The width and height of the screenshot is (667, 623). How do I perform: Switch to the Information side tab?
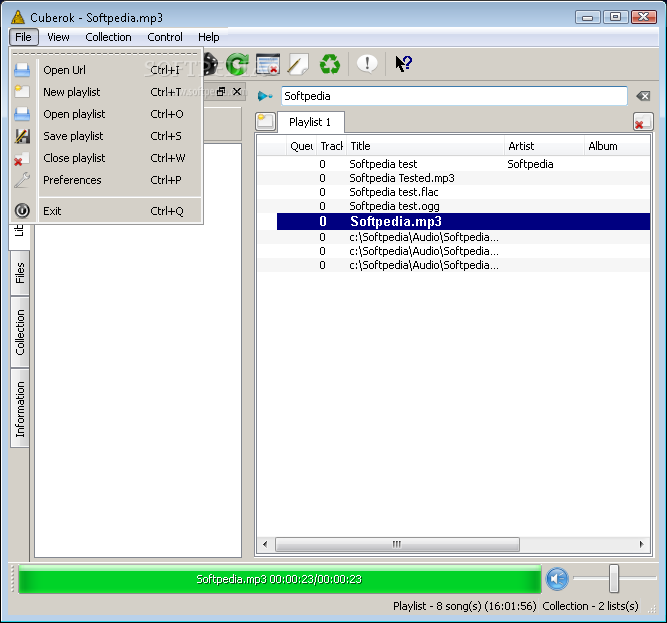point(20,408)
